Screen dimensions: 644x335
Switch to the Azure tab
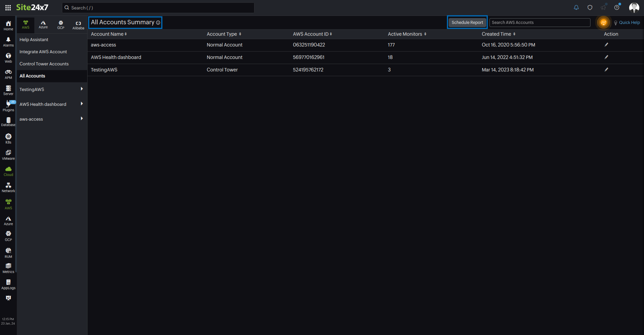coord(43,25)
